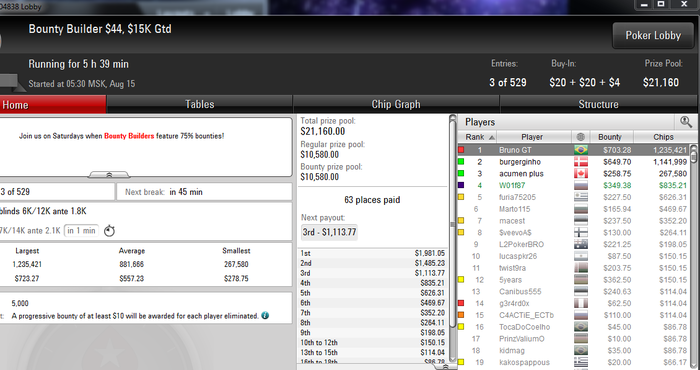
Task: Collapse the payouts list expander handle
Action: [445, 366]
